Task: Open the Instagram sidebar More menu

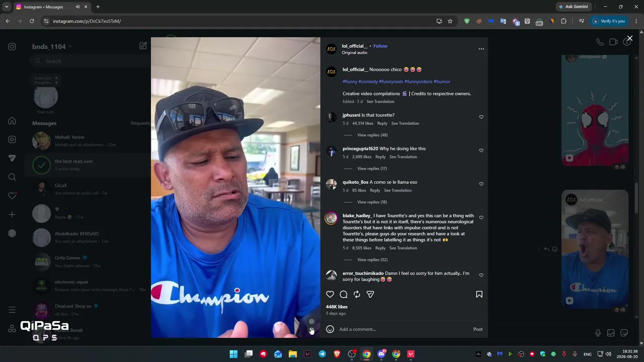Action: click(x=12, y=310)
